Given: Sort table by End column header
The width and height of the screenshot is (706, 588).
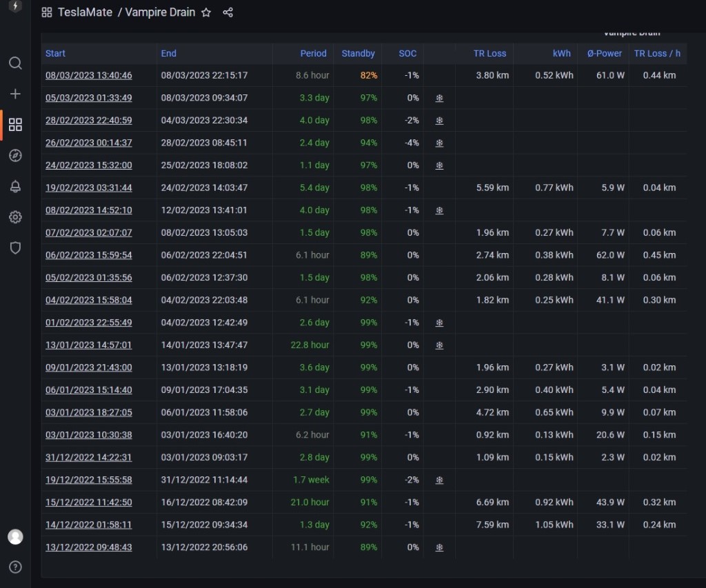Looking at the screenshot, I should pos(169,53).
